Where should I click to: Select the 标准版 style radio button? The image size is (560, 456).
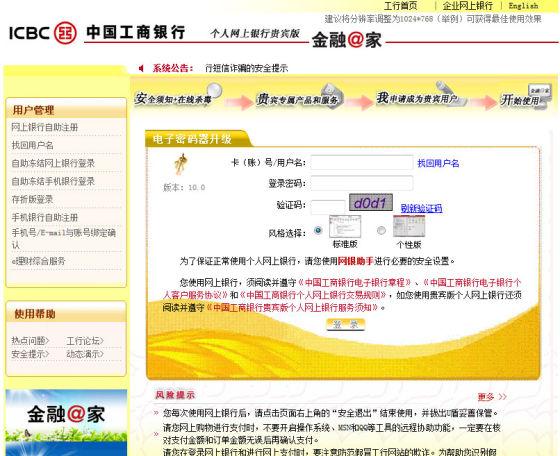click(318, 230)
